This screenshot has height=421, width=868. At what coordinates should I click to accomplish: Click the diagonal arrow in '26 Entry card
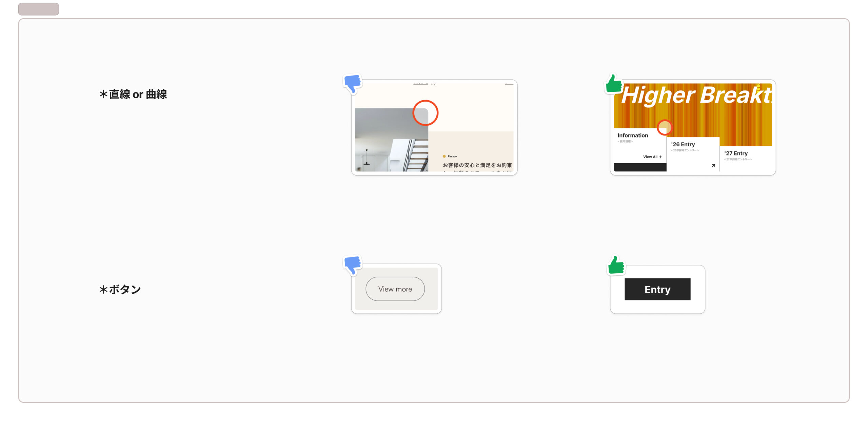coord(713,166)
